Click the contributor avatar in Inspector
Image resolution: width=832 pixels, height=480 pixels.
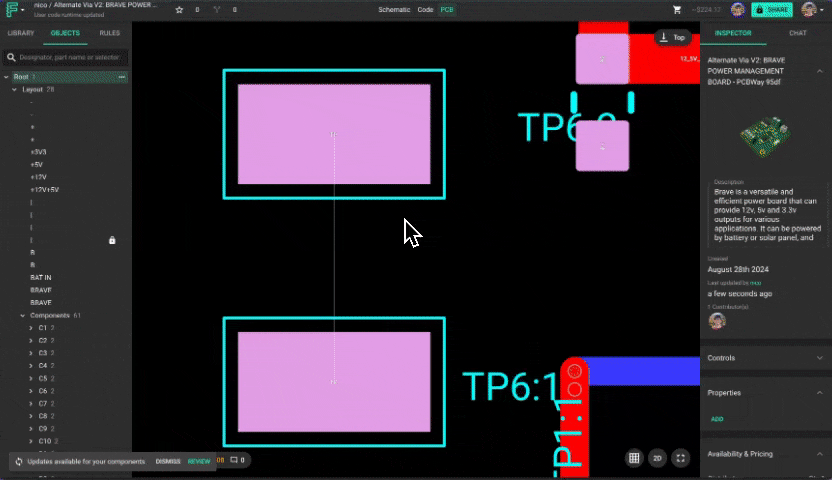[717, 321]
